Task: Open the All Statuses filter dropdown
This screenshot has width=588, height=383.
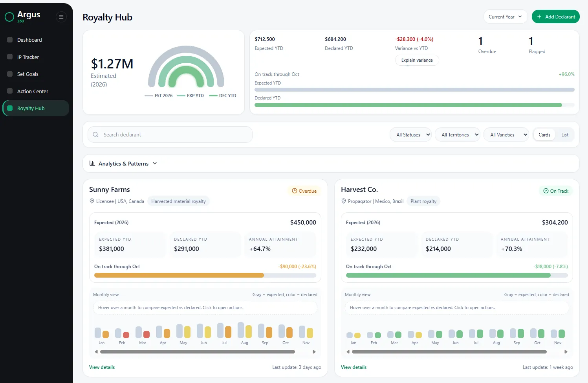Action: point(410,135)
